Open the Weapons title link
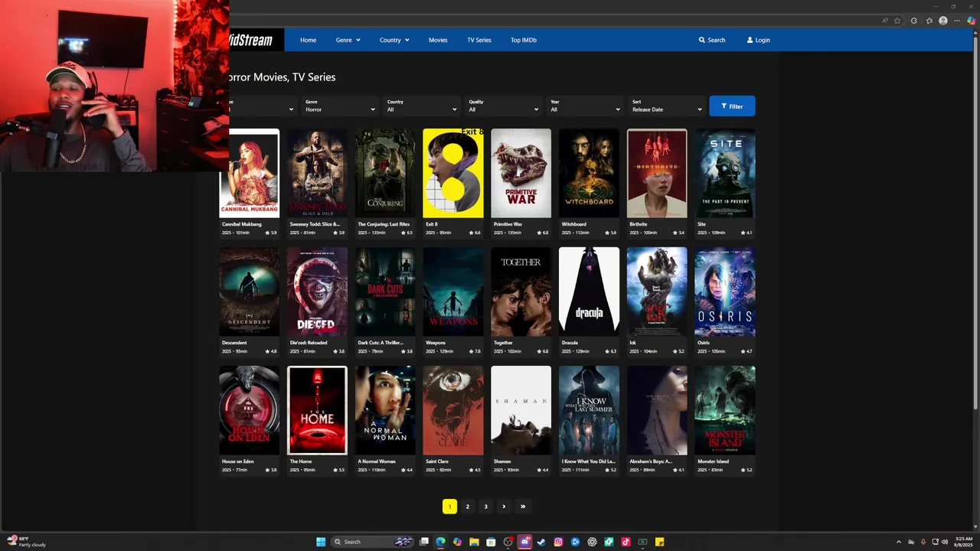The height and width of the screenshot is (551, 980). 436,343
